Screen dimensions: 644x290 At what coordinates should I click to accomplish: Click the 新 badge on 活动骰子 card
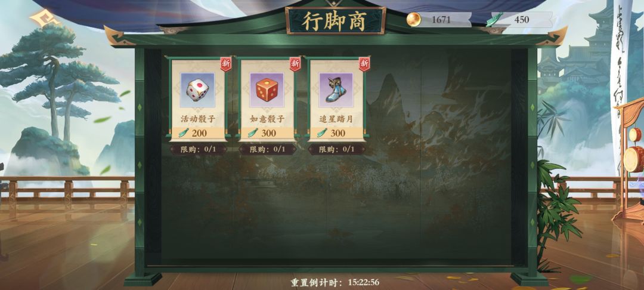226,64
